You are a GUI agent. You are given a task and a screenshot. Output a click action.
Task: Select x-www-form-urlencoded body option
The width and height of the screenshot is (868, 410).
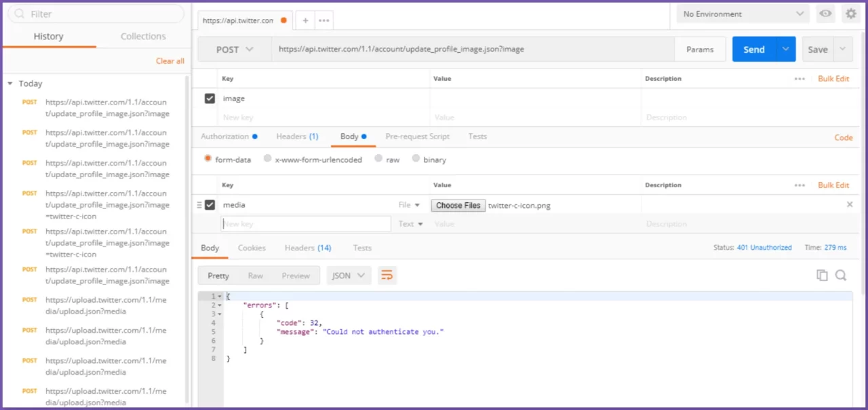point(268,159)
